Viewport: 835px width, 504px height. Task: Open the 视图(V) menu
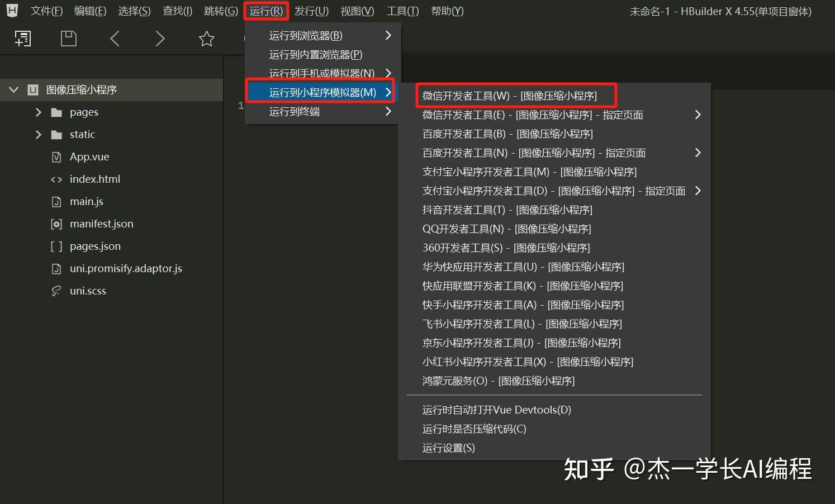357,11
